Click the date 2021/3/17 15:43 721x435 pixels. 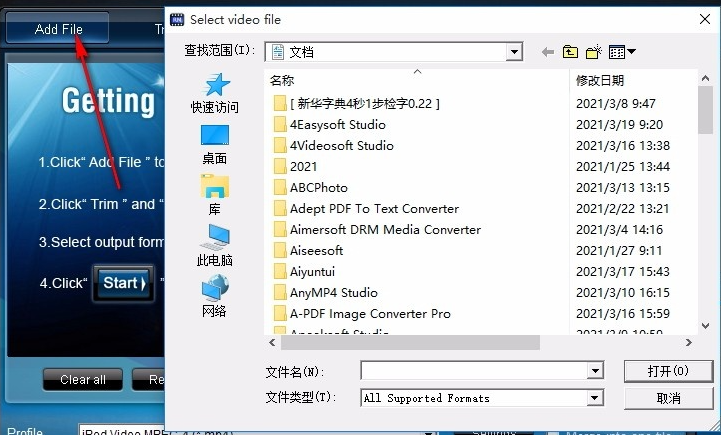coord(623,272)
